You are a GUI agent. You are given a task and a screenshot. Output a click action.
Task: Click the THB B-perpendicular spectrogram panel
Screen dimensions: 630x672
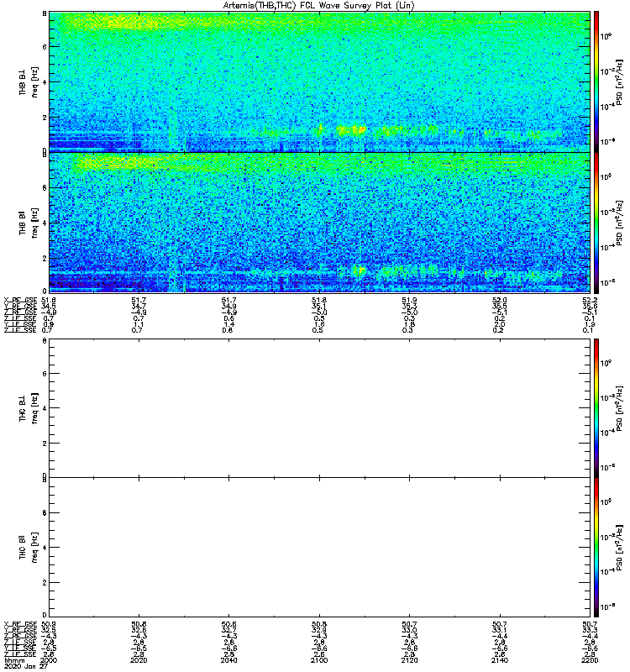tap(319, 81)
